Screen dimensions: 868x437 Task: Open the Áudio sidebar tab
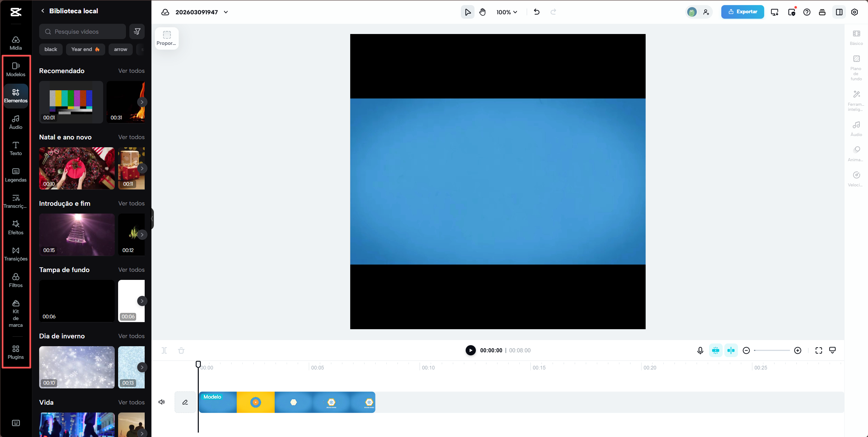[x=16, y=122]
